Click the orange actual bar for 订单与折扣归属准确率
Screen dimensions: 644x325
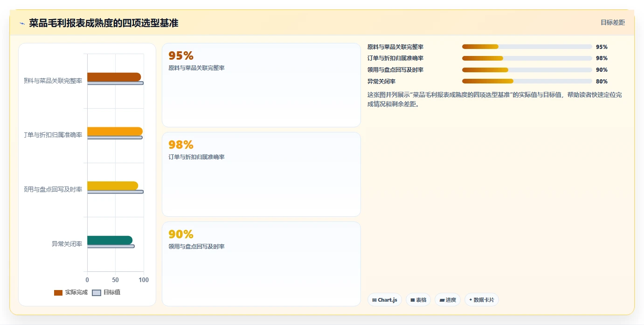(115, 131)
